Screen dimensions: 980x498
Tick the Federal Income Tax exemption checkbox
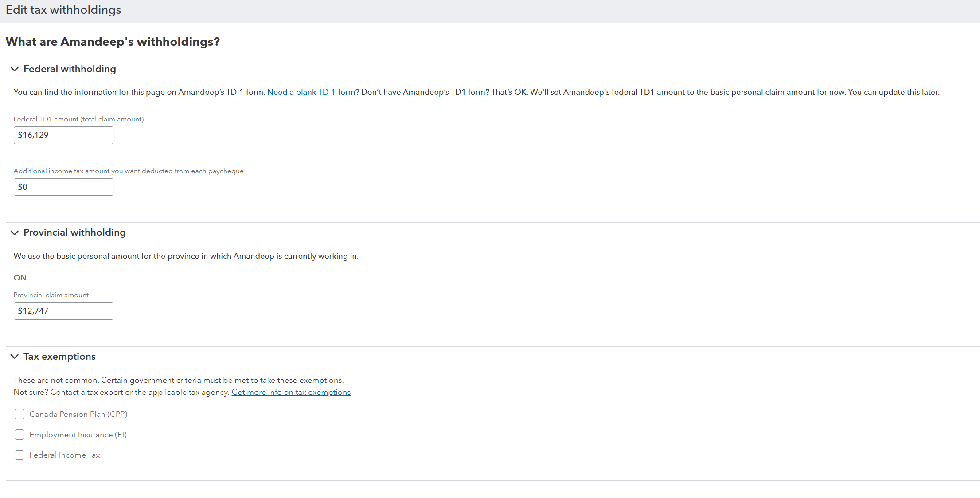(x=20, y=455)
